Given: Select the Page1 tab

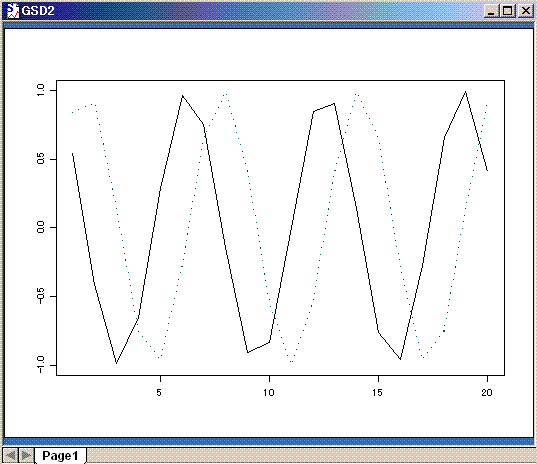Looking at the screenshot, I should coord(60,455).
